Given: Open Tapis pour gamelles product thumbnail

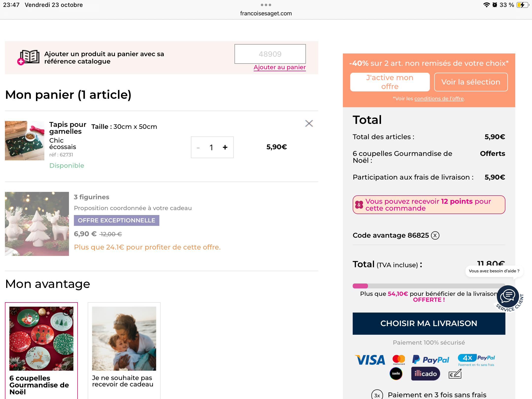Looking at the screenshot, I should pos(25,140).
